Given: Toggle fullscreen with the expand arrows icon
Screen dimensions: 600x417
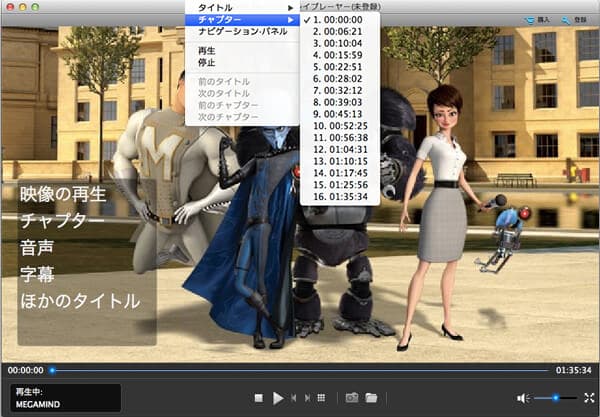Looking at the screenshot, I should point(589,398).
